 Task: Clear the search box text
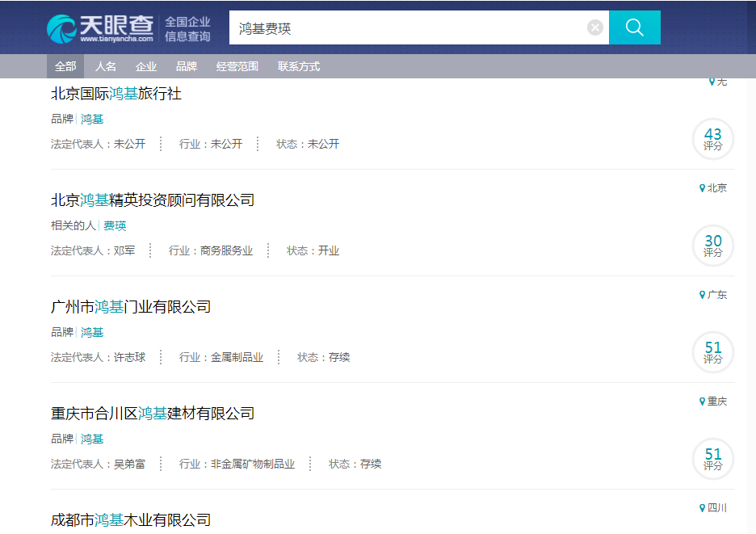point(595,28)
